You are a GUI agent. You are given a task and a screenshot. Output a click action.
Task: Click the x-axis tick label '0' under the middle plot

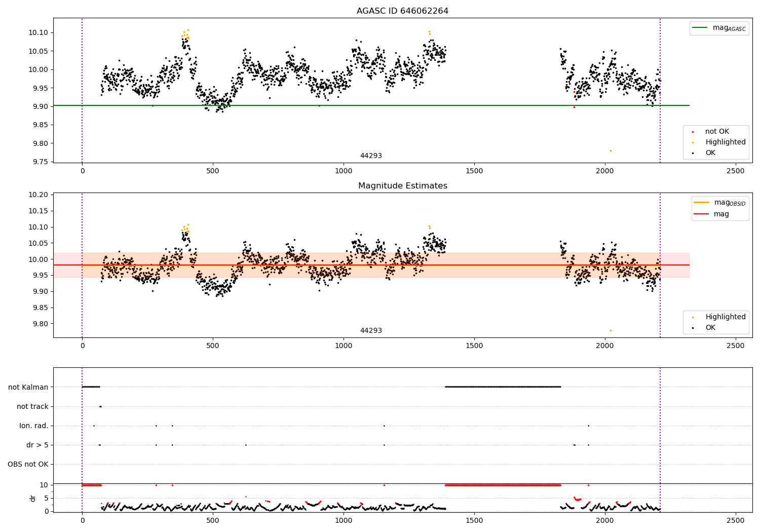click(82, 346)
